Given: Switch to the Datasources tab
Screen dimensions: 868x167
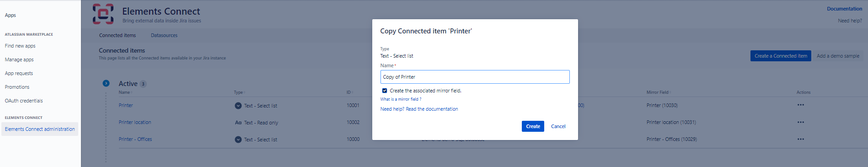Looking at the screenshot, I should (164, 35).
